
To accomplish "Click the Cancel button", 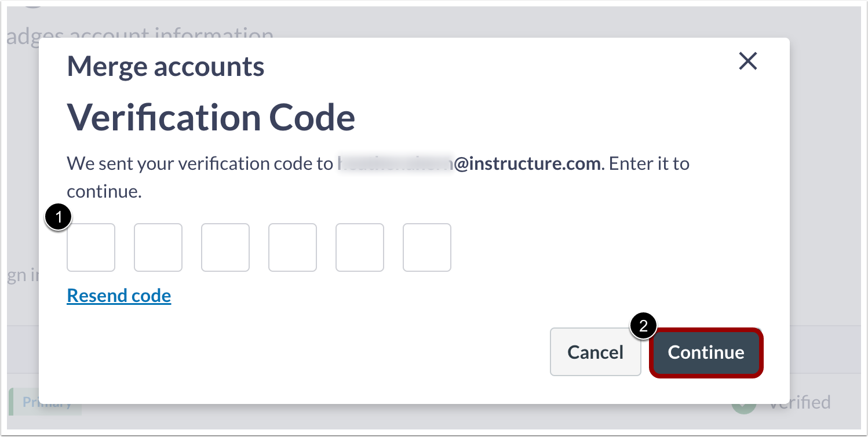I will [x=595, y=352].
